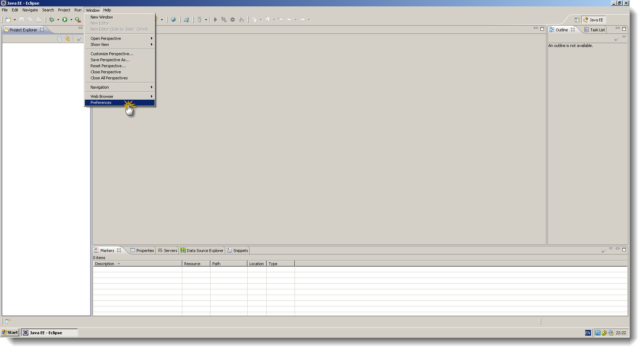This screenshot has width=644, height=352.
Task: Open the internal web browser icon
Action: pos(173,20)
